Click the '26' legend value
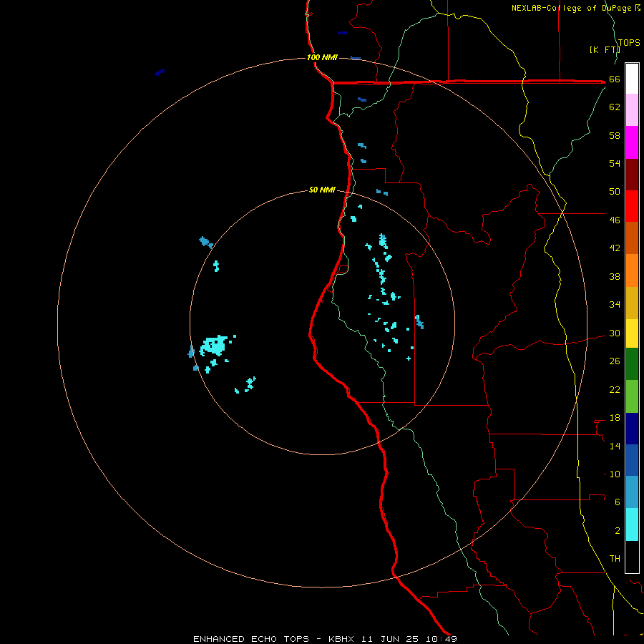This screenshot has width=644, height=644. point(615,361)
